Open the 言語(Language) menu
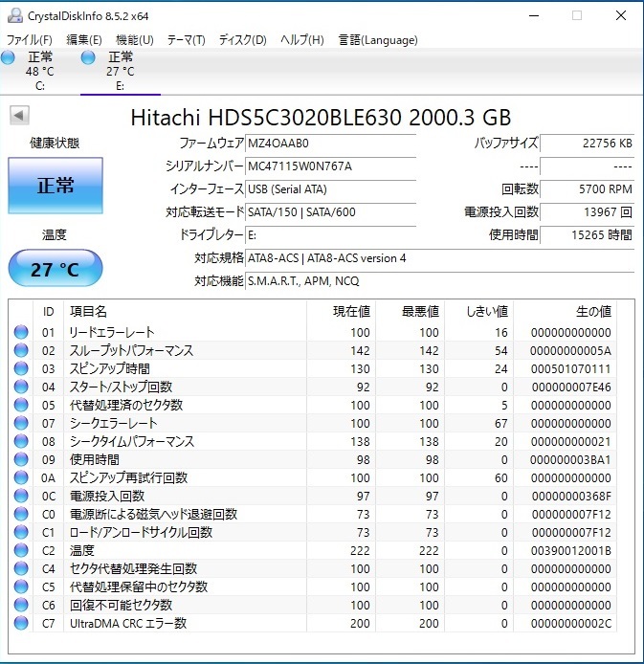The image size is (644, 664). [x=378, y=40]
